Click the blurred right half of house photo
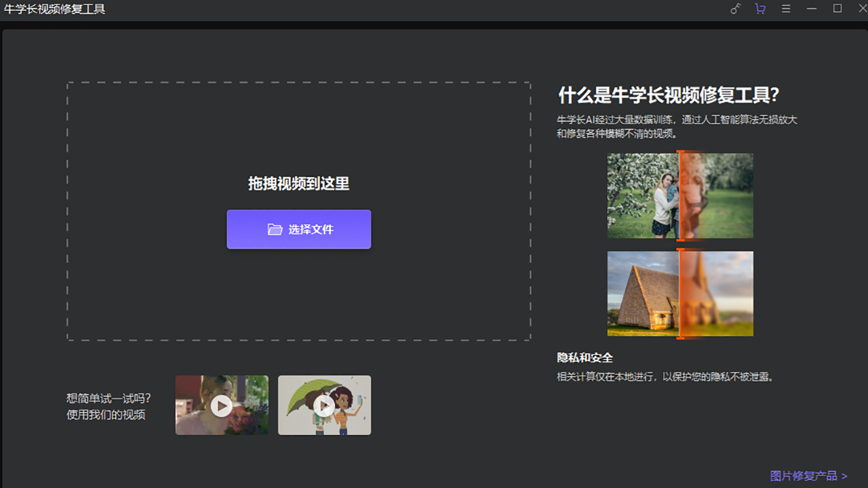868x488 pixels. 717,293
